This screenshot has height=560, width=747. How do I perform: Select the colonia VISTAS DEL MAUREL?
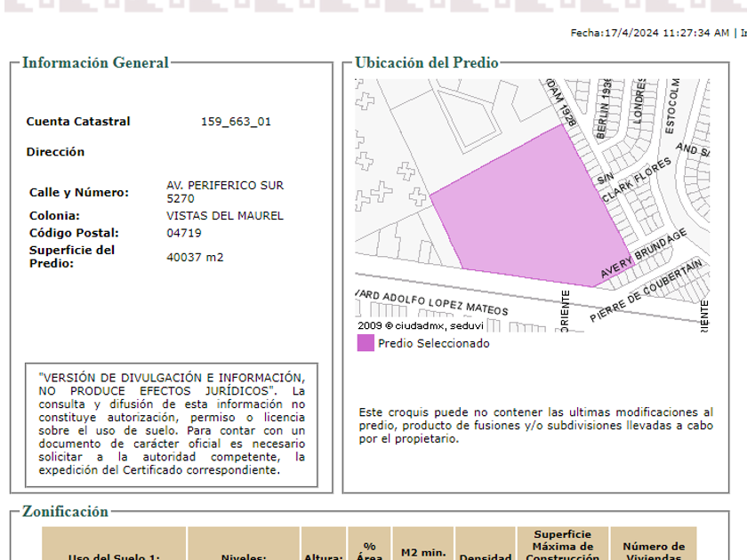click(x=225, y=216)
